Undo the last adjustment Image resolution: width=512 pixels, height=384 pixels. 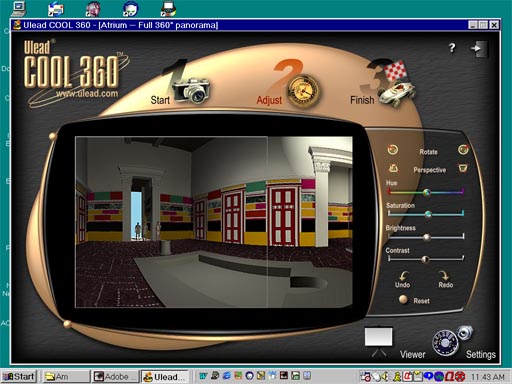click(x=403, y=280)
